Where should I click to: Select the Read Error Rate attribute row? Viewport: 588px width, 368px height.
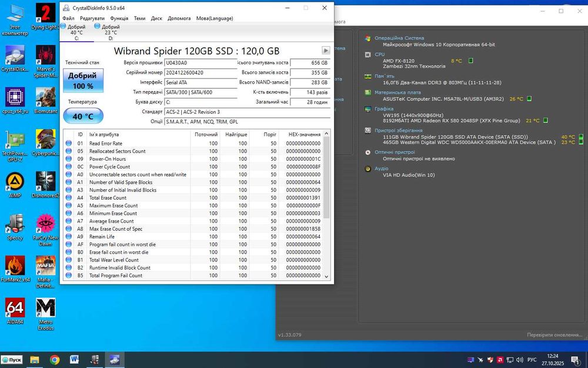tap(193, 143)
